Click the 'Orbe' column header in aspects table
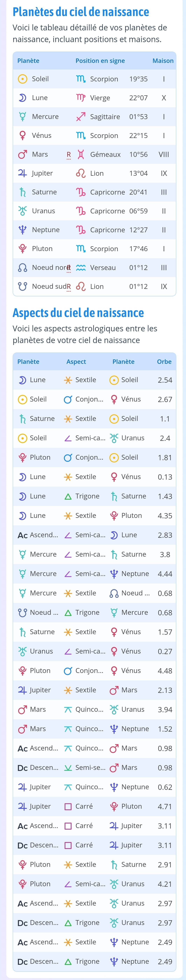Viewport: 186px width, 980px height. pos(164,361)
